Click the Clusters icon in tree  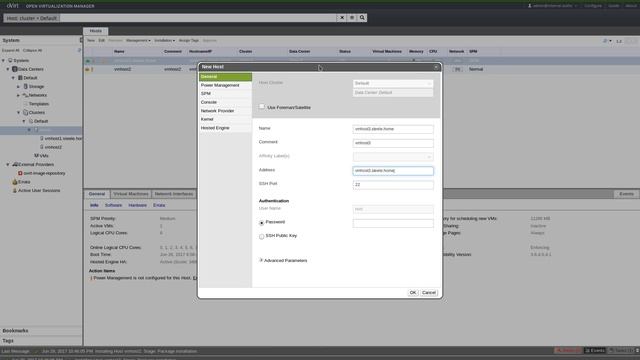click(26, 112)
